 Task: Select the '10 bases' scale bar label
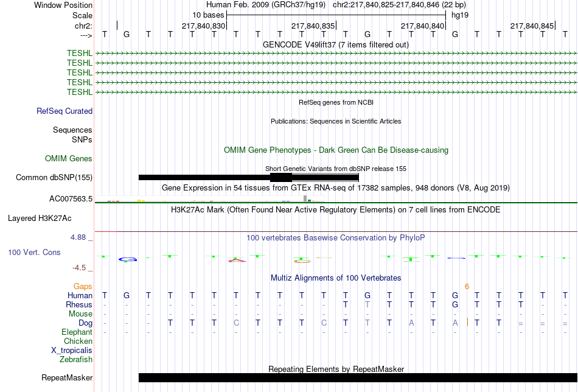[x=208, y=15]
